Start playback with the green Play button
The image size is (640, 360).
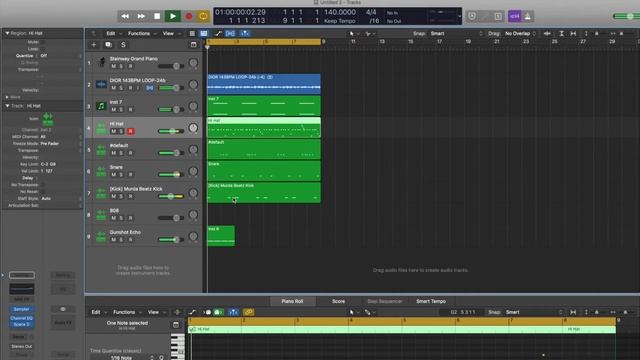[x=173, y=16]
